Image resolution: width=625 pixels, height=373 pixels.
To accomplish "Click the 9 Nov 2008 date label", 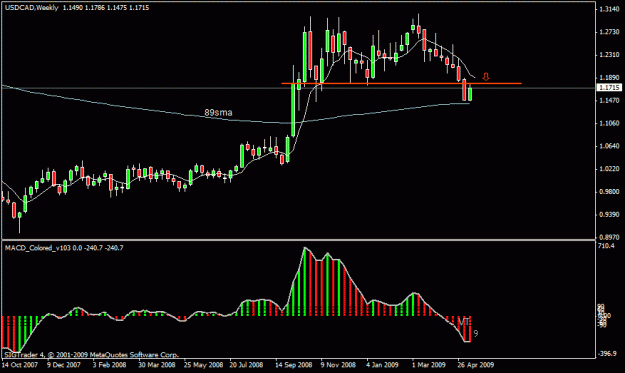I will point(338,365).
